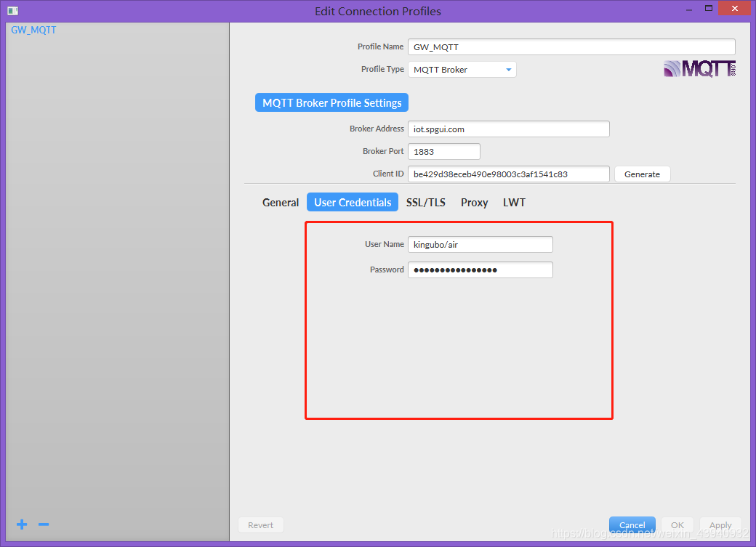Click the Generate client ID button

(x=642, y=174)
